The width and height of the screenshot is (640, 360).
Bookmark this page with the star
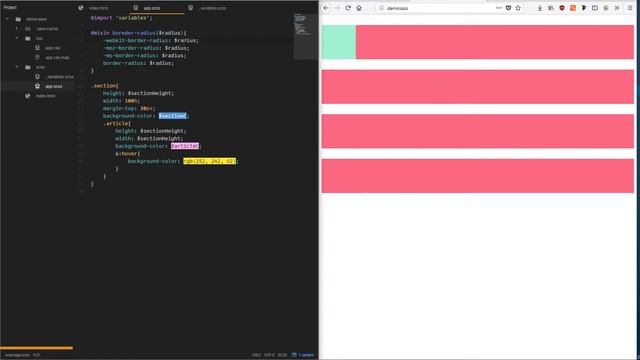click(518, 8)
